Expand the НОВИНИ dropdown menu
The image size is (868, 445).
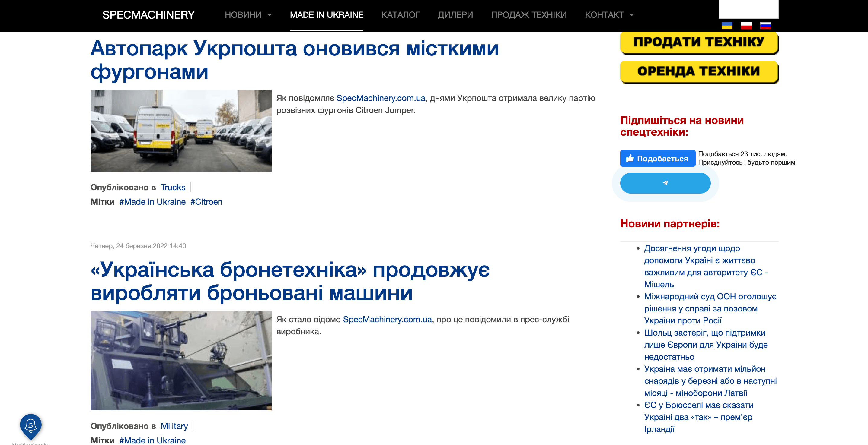click(248, 15)
